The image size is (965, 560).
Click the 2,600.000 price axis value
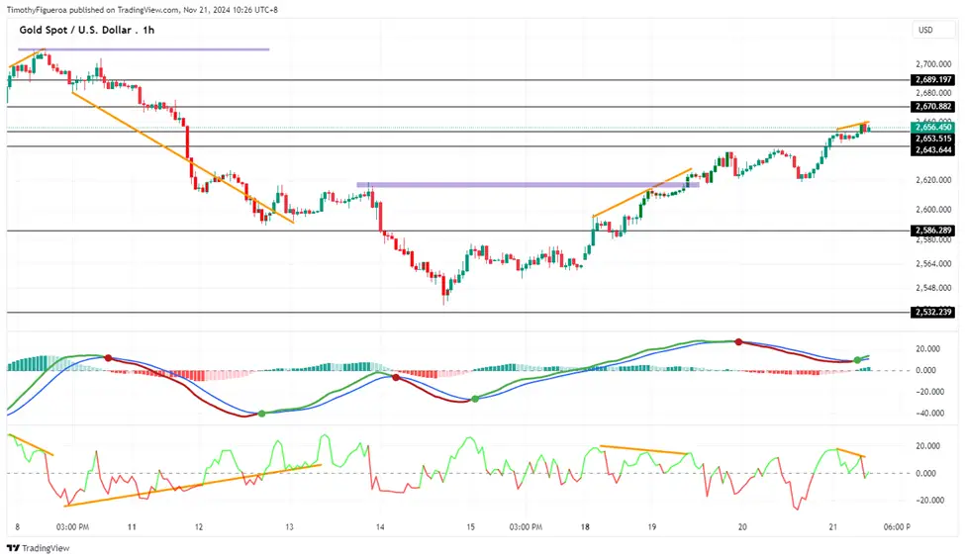(x=933, y=209)
